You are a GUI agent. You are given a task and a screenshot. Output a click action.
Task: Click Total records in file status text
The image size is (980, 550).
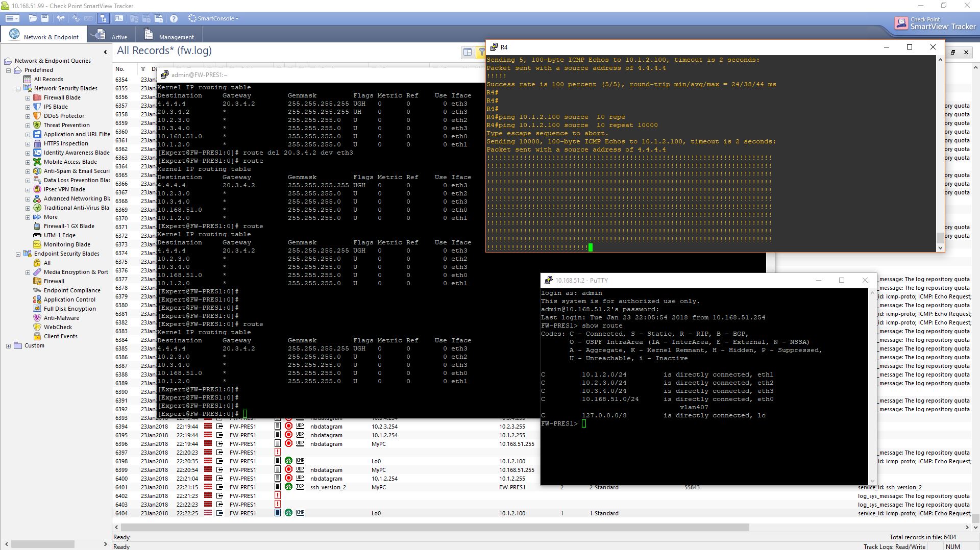(923, 537)
